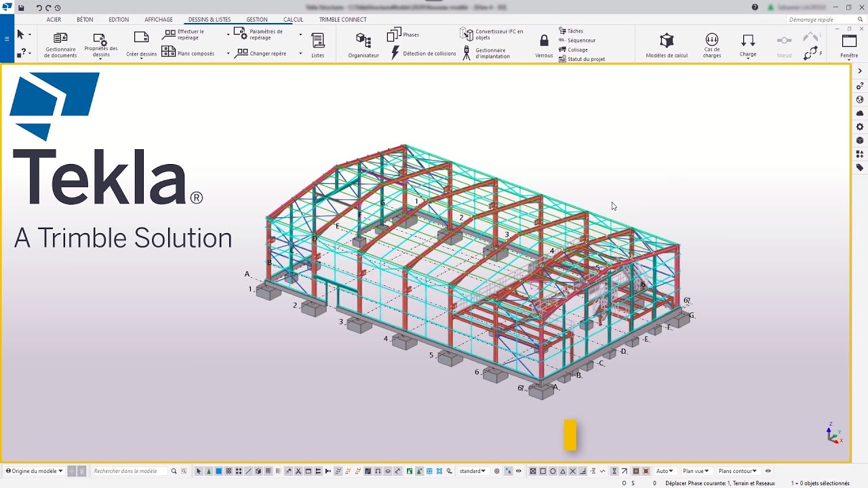Expand Changer repère dropdown arrow
This screenshot has width=868, height=488.
pos(300,54)
